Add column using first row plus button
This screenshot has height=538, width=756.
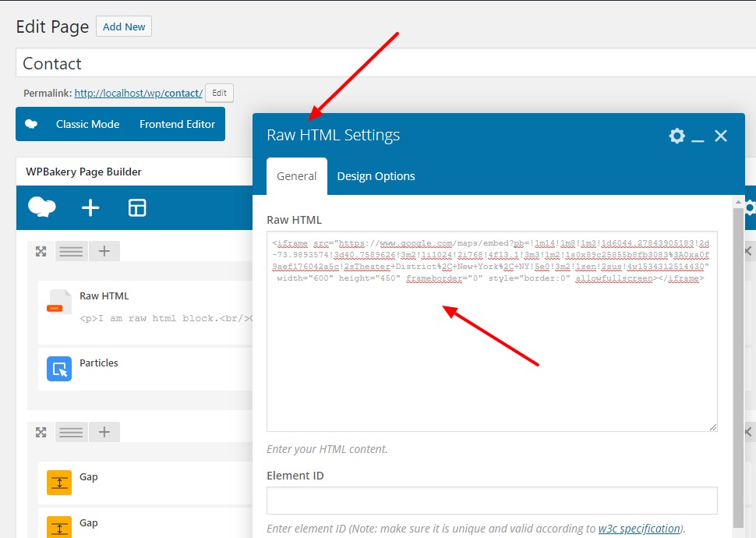[x=104, y=251]
